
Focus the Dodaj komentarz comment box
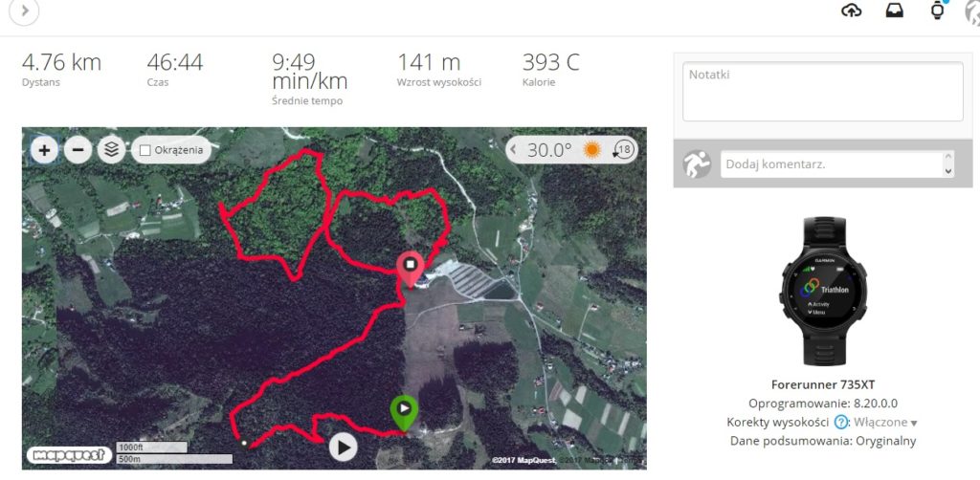pyautogui.click(x=832, y=164)
